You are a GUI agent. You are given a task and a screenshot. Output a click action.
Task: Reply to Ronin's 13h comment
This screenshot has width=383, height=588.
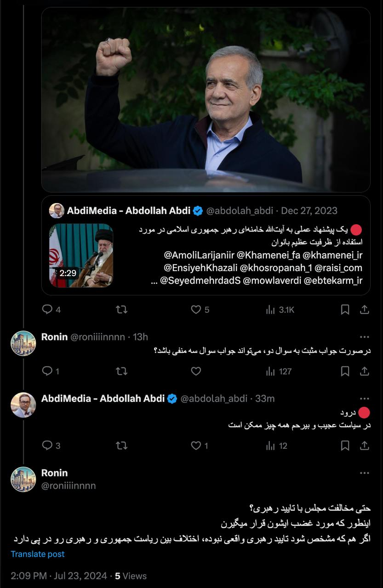(47, 371)
